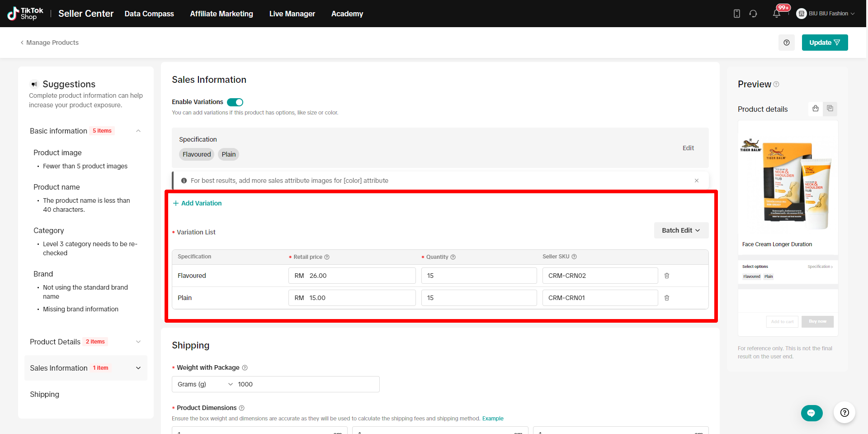
Task: Go to Affiliate Marketing tab
Action: (x=222, y=14)
